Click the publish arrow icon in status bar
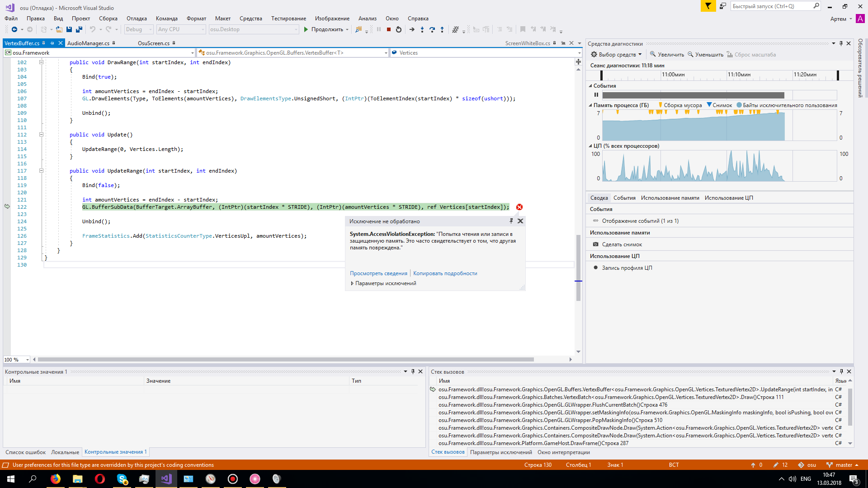Viewport: 868px width, 488px height. [753, 465]
